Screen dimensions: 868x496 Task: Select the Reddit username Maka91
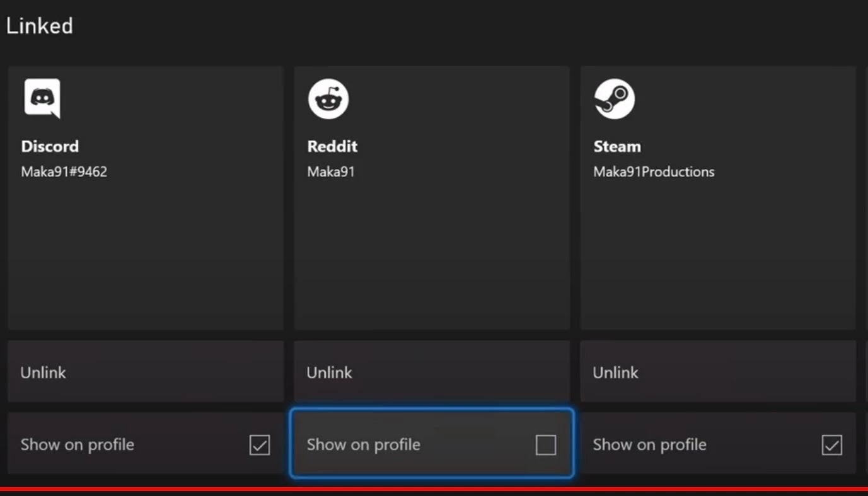point(331,171)
